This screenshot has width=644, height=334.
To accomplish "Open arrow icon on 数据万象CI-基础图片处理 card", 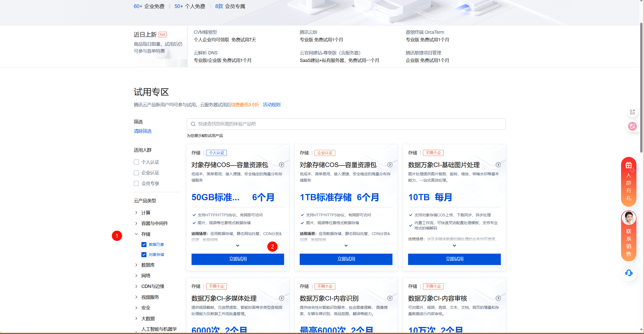I will [498, 165].
